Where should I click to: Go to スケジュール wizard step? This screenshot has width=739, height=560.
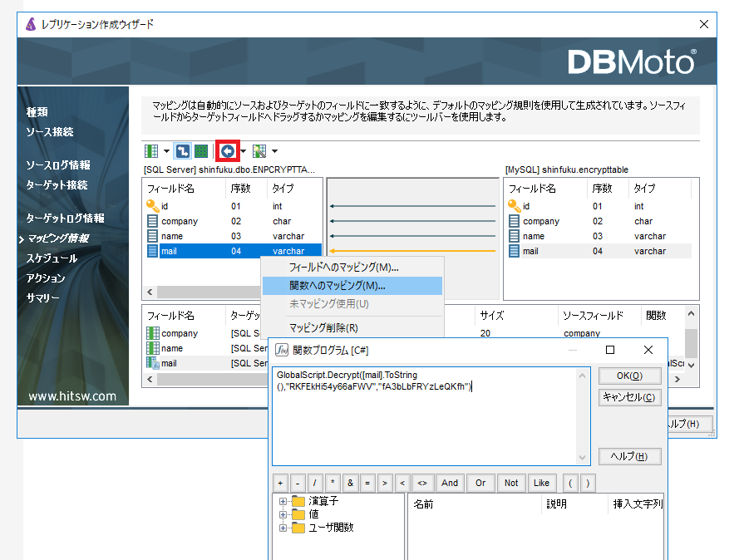point(52,258)
